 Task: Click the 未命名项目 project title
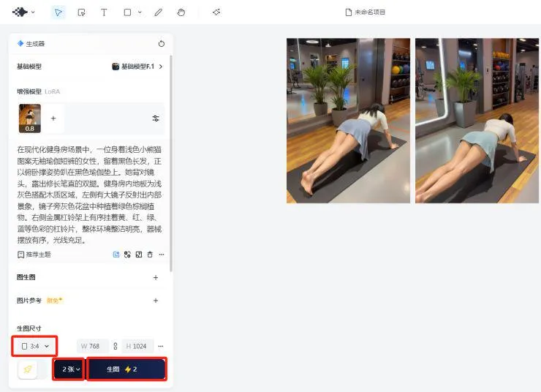[x=366, y=12]
